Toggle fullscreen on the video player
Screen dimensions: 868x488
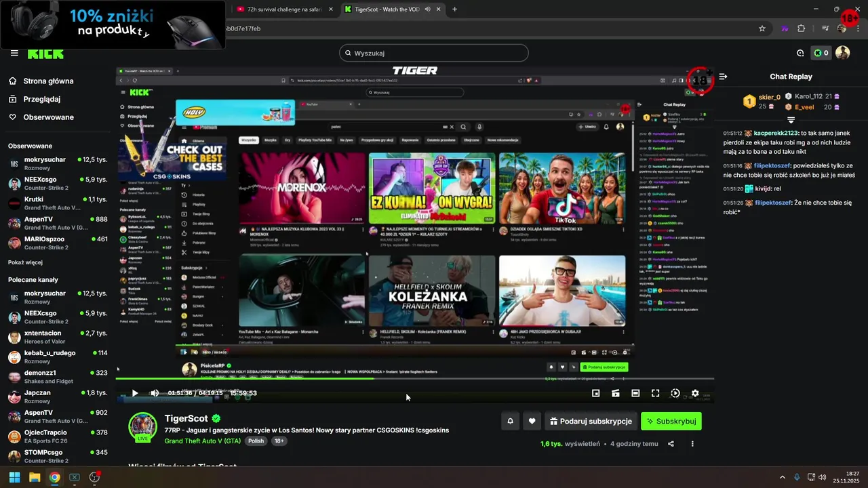pos(655,393)
